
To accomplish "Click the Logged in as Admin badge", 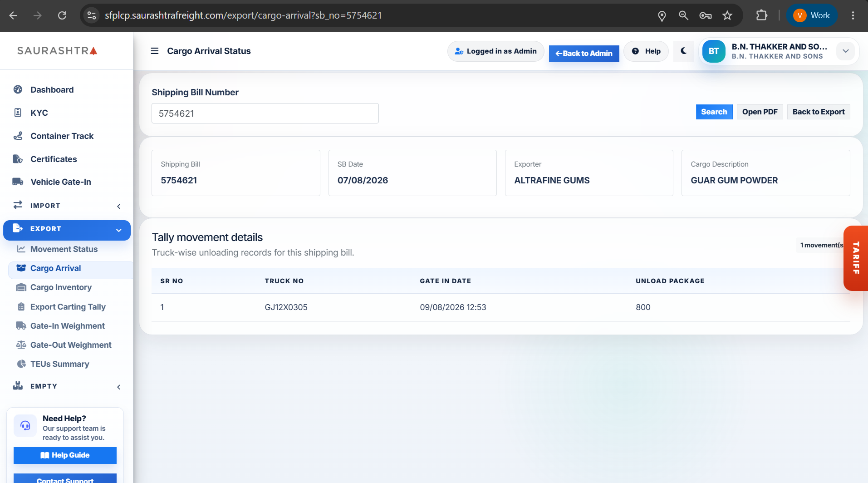I will [495, 51].
